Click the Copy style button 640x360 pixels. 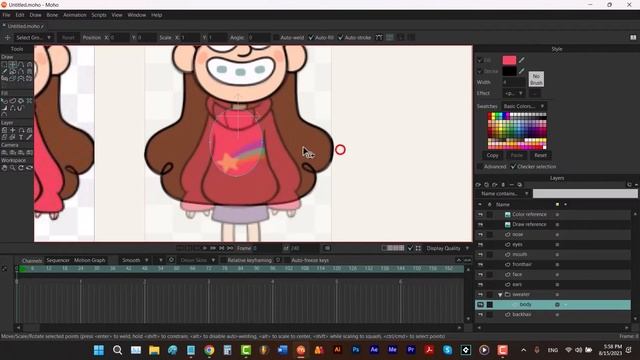pyautogui.click(x=493, y=155)
